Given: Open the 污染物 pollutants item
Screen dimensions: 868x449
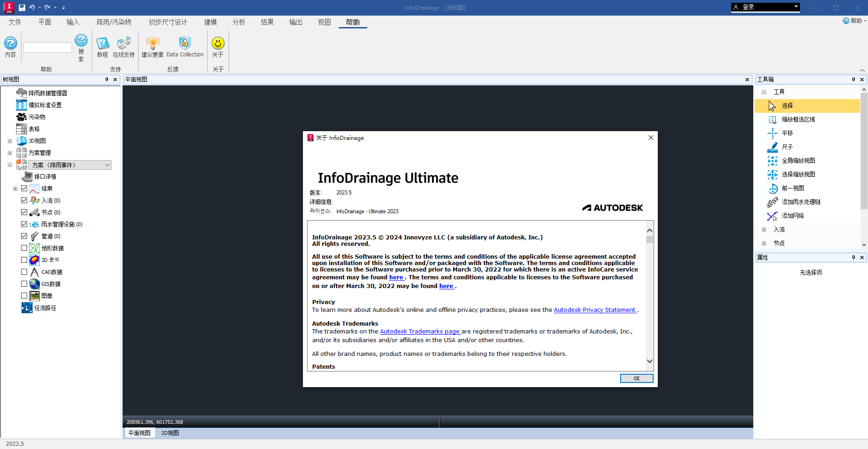Looking at the screenshot, I should click(31, 117).
